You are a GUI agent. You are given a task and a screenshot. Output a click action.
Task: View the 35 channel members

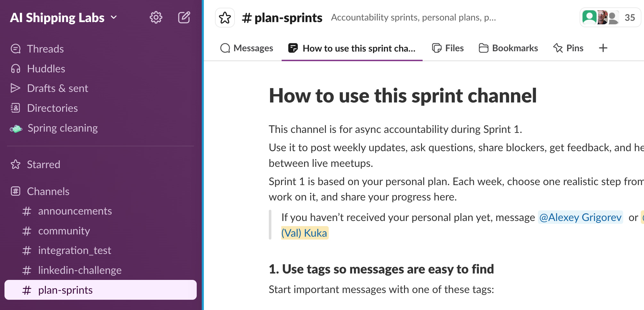[610, 18]
